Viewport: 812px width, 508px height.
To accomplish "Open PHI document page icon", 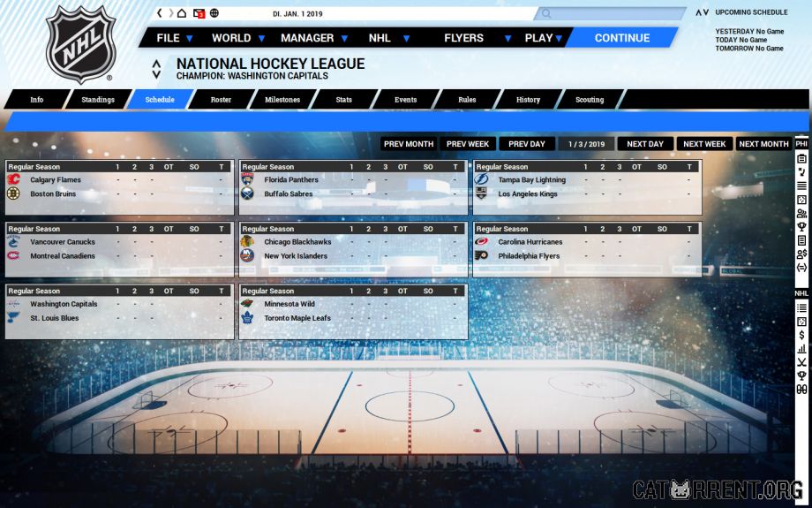I will 801,240.
